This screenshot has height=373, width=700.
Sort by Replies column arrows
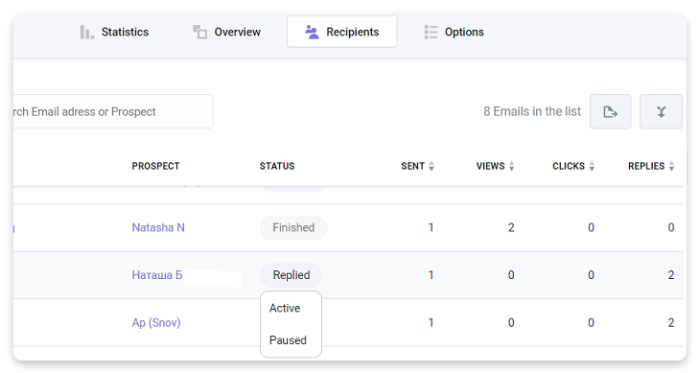coord(671,166)
